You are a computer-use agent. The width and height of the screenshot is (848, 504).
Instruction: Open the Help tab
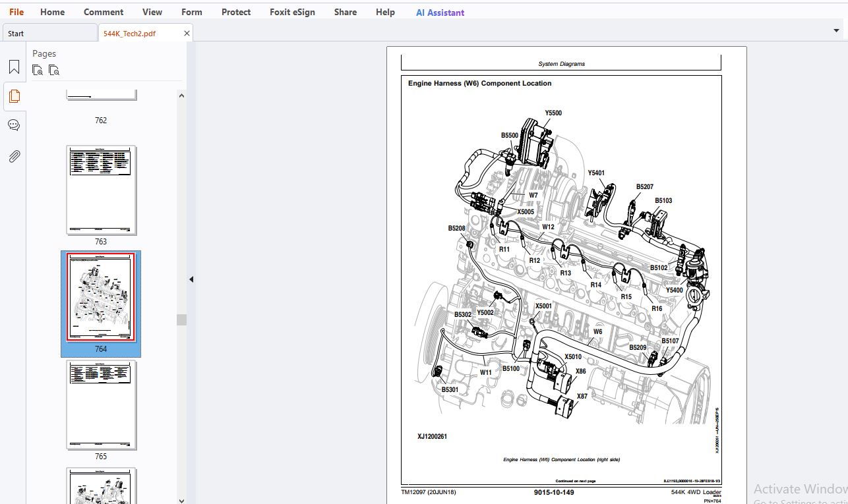(x=385, y=12)
